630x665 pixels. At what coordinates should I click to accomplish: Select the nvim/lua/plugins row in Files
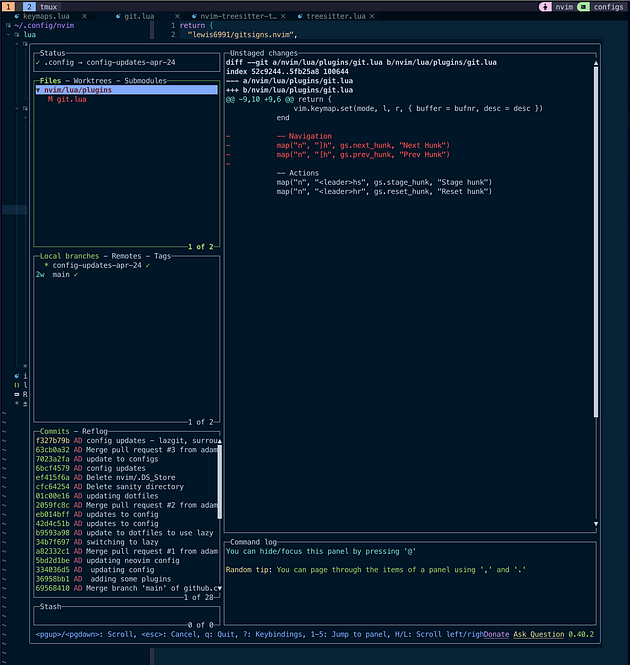pos(126,90)
